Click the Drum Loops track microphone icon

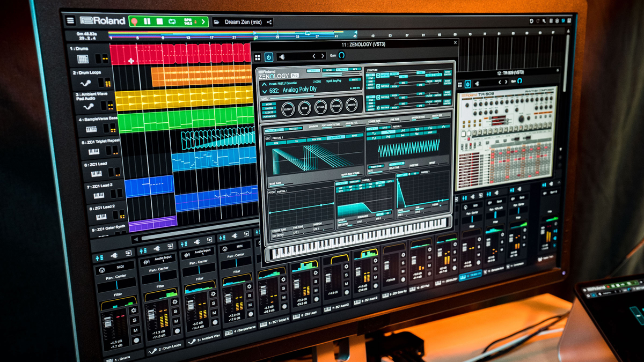(x=86, y=83)
